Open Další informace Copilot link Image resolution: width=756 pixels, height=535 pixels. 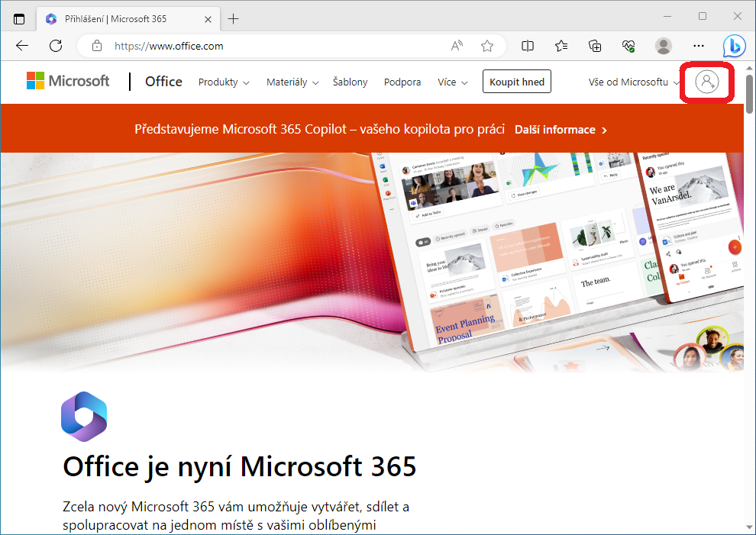coord(561,130)
